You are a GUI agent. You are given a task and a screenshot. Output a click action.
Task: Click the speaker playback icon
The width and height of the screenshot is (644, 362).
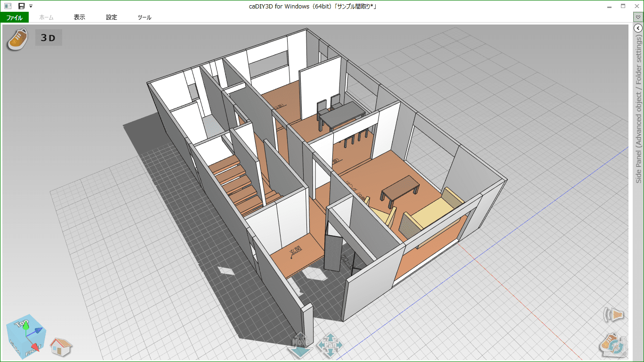coord(614,315)
